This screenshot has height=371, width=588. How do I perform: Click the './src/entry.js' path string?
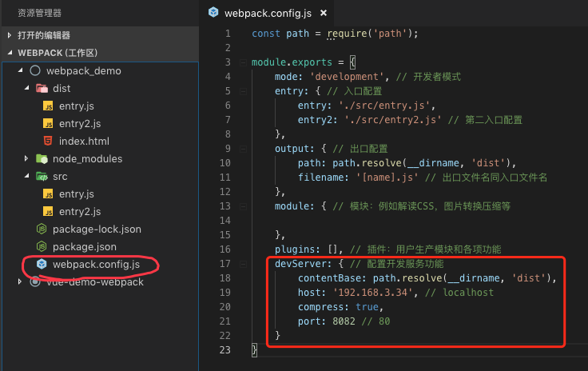point(384,106)
